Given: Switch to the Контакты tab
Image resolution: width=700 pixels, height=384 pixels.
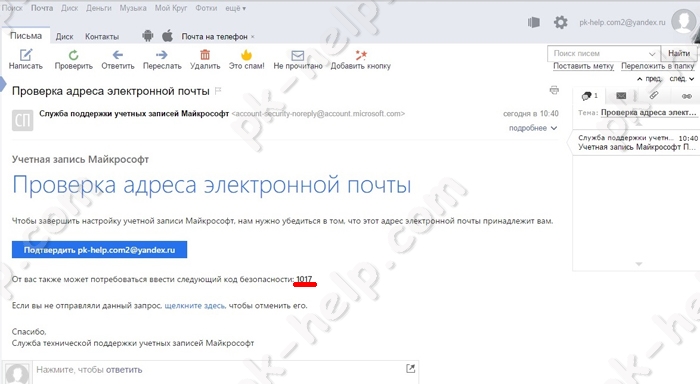Looking at the screenshot, I should 102,37.
